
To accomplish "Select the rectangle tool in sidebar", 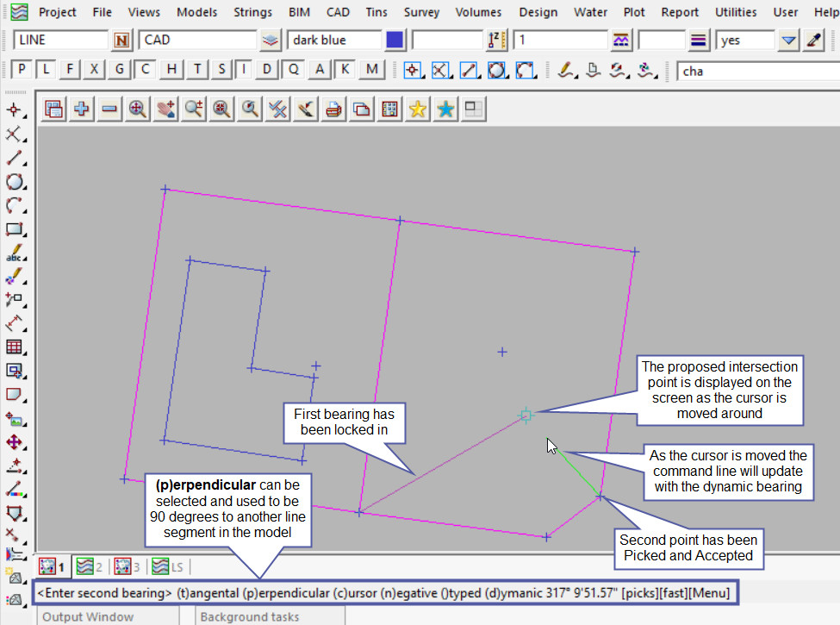I will coord(14,229).
